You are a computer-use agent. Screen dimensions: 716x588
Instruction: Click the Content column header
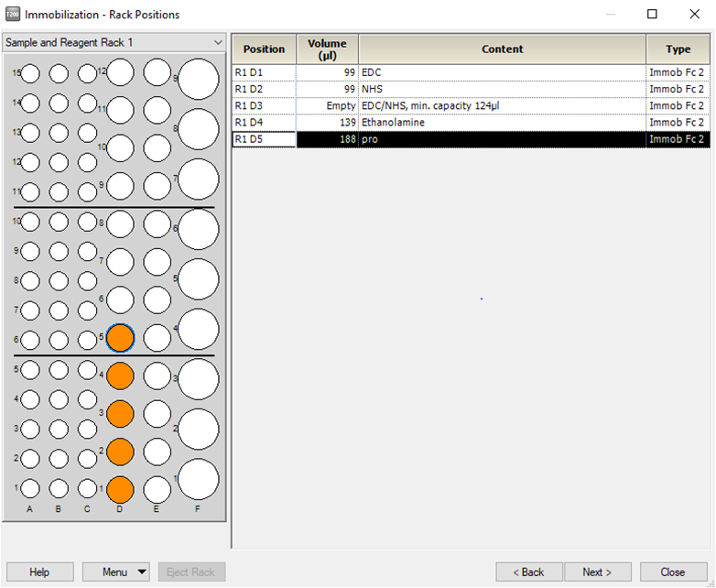[502, 49]
